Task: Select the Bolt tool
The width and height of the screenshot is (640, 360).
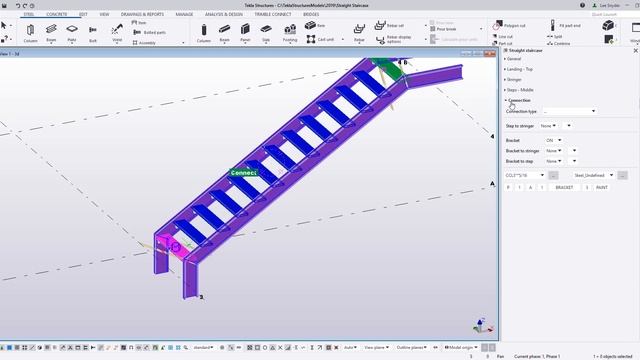Action: coord(93,33)
